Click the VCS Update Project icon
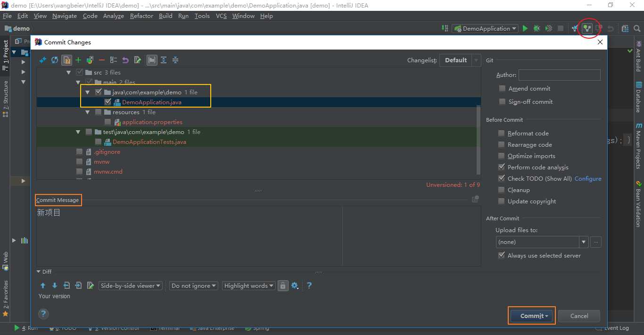 [575, 28]
